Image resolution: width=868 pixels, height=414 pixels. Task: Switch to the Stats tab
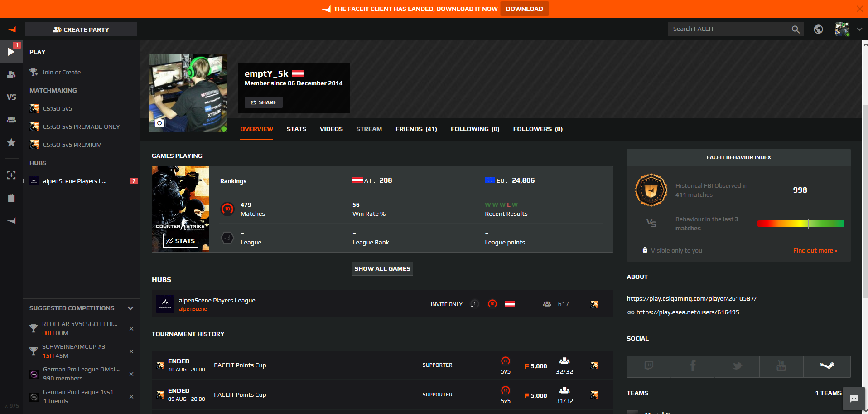click(x=296, y=129)
